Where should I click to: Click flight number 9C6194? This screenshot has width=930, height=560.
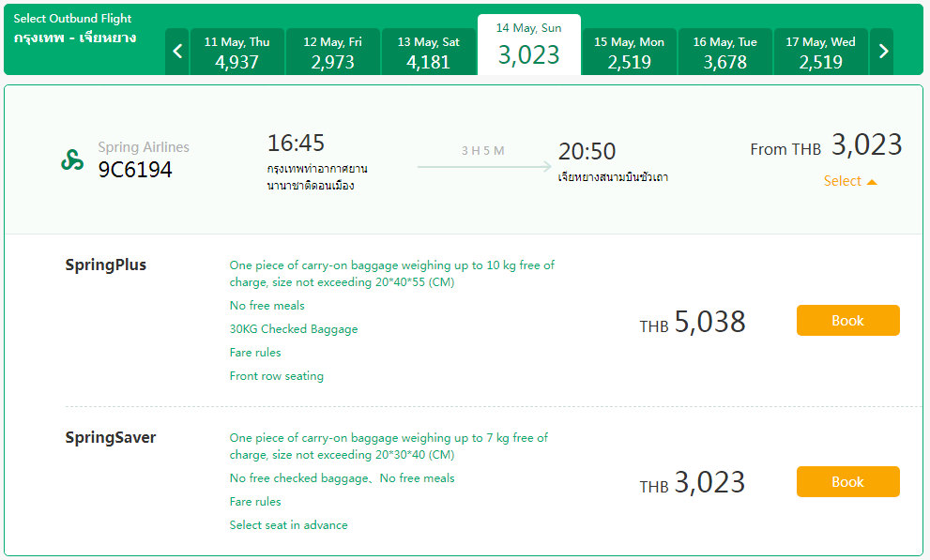click(135, 170)
